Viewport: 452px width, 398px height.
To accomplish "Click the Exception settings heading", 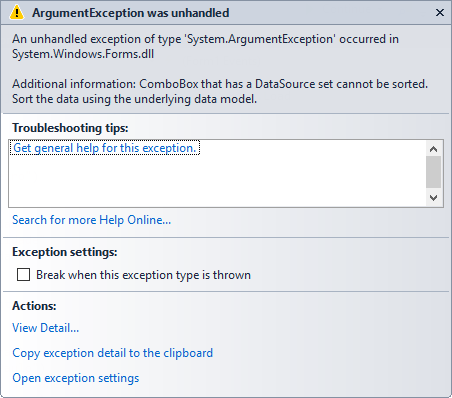I will (x=65, y=252).
